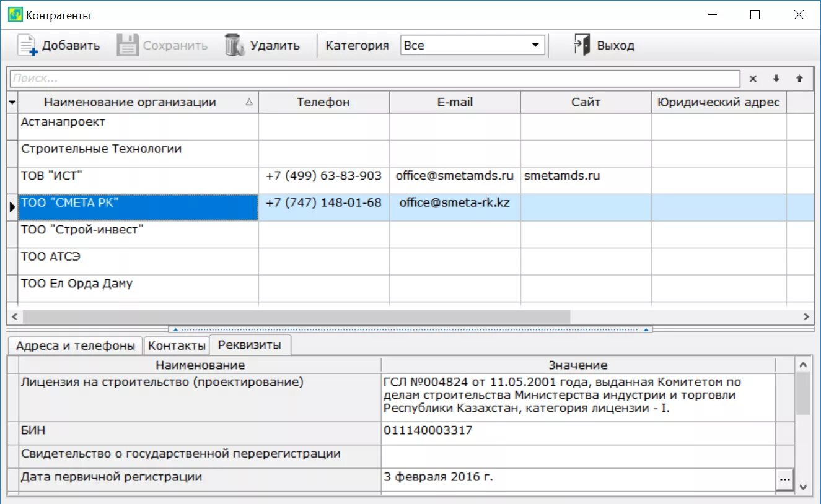Click the down arrow of Реквизиты scrollbar

[803, 487]
